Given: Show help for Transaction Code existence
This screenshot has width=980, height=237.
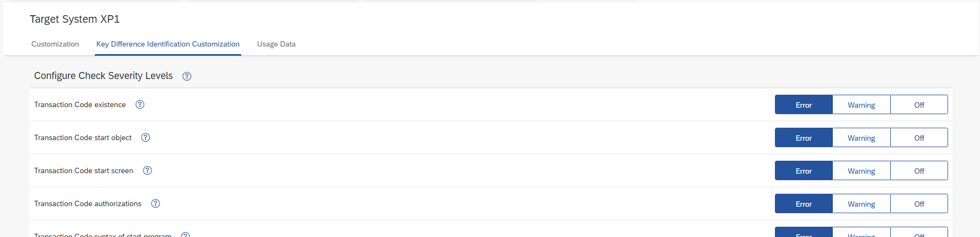Looking at the screenshot, I should (140, 104).
